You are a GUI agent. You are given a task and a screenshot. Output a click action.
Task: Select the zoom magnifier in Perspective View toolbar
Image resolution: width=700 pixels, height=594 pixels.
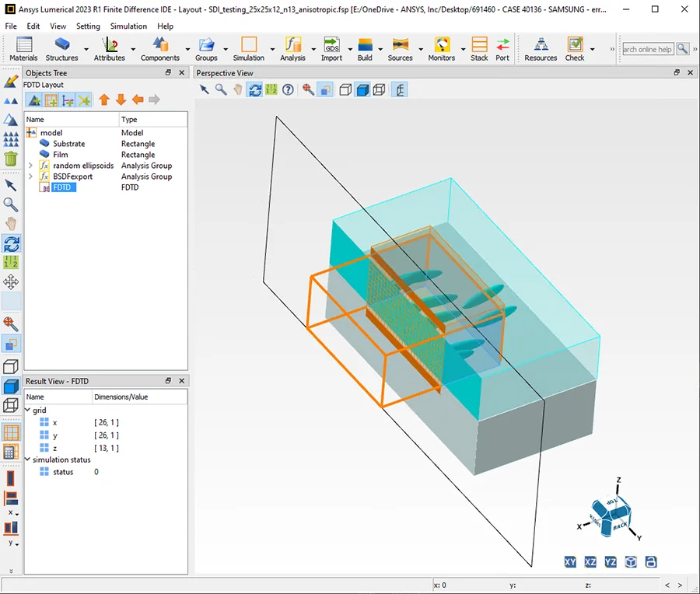coord(221,89)
